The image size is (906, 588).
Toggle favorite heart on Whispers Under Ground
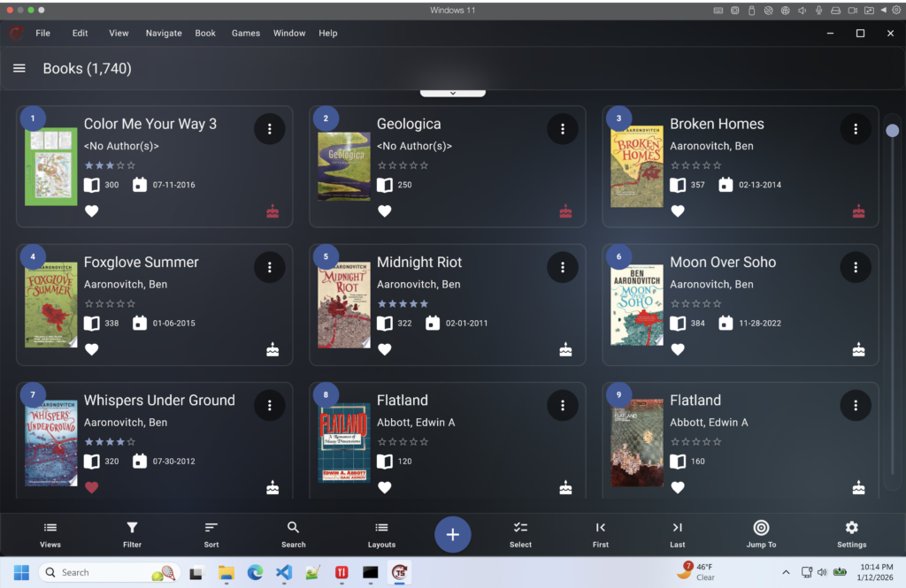point(91,487)
